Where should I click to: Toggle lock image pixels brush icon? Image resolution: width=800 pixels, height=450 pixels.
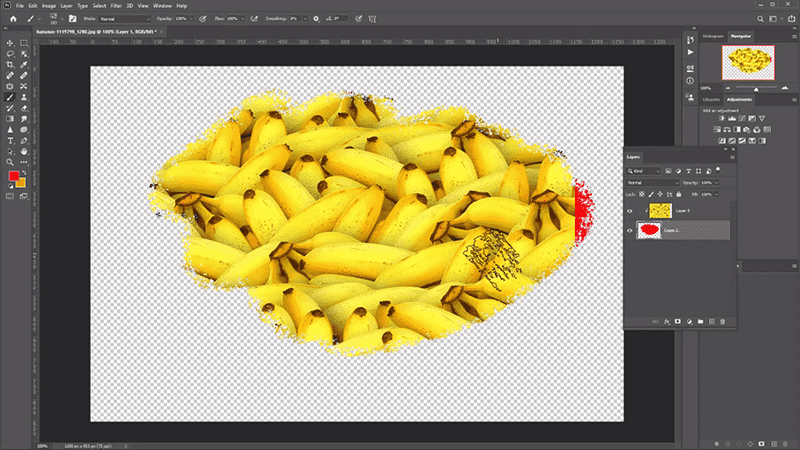coord(651,194)
